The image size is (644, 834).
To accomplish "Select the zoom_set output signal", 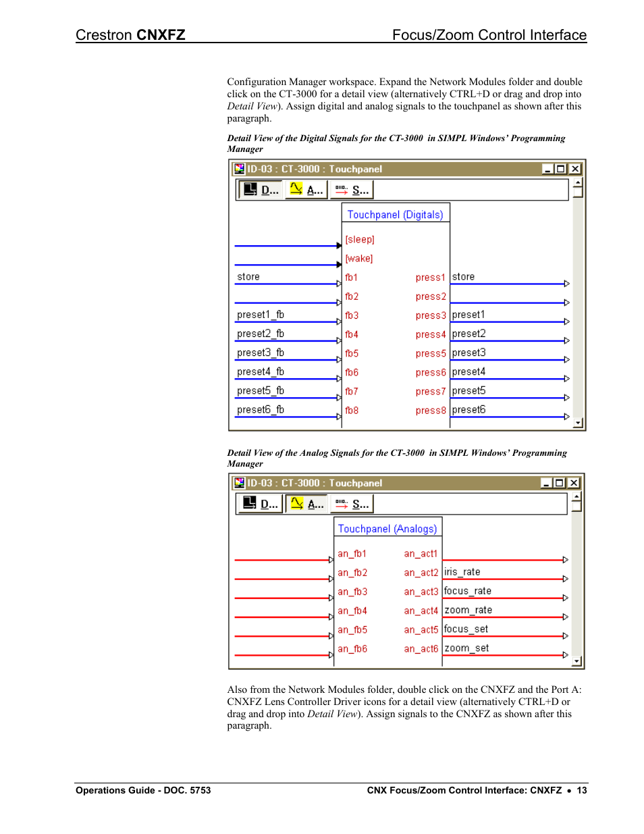I will [x=466, y=648].
